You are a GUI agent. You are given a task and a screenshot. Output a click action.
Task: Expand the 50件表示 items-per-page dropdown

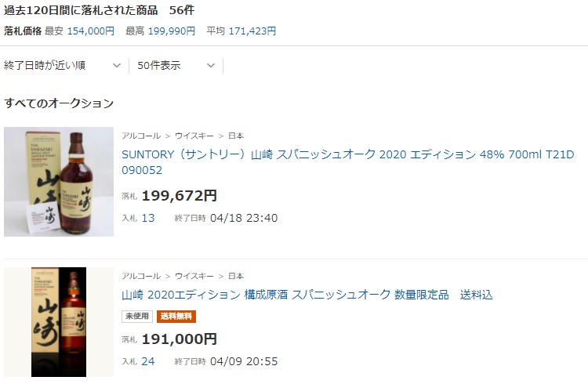coord(176,66)
